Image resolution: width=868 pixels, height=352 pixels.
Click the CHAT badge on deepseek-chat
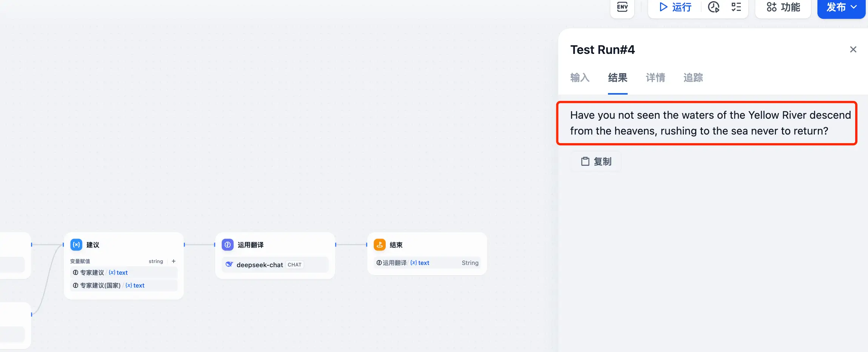pyautogui.click(x=294, y=265)
